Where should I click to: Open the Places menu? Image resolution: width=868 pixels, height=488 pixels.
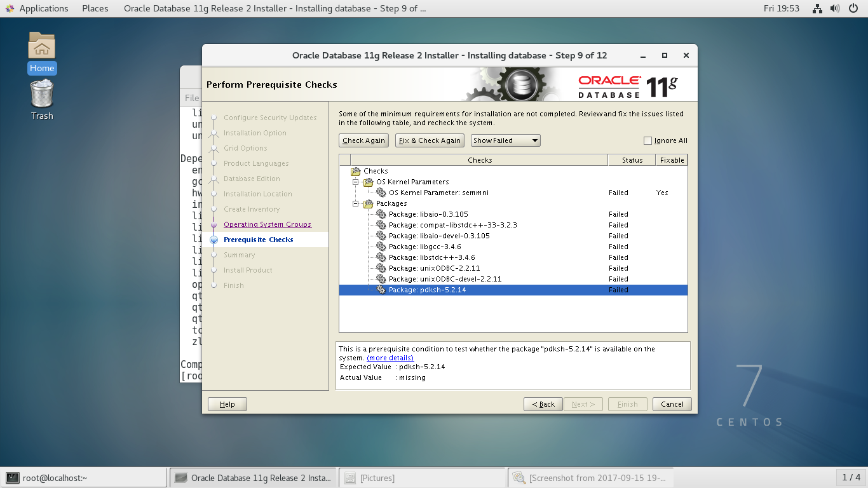pyautogui.click(x=95, y=8)
